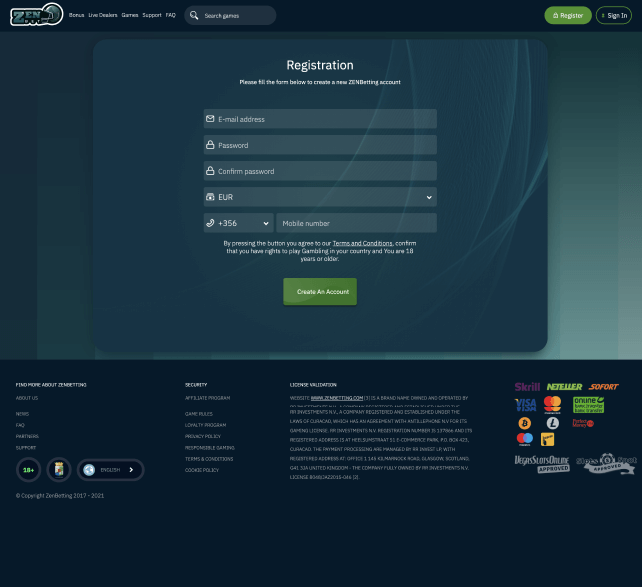Open Privacy Policy footer link
The width and height of the screenshot is (642, 588).
click(x=203, y=436)
